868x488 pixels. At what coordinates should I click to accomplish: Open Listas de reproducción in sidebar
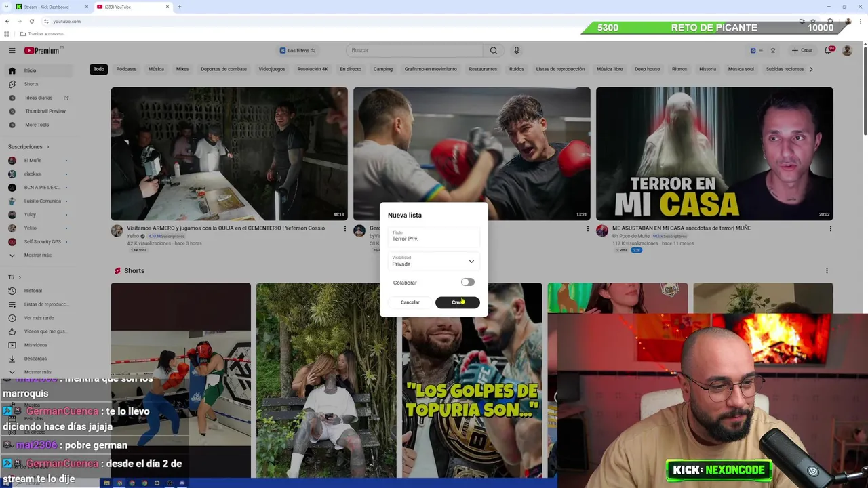[x=45, y=304]
